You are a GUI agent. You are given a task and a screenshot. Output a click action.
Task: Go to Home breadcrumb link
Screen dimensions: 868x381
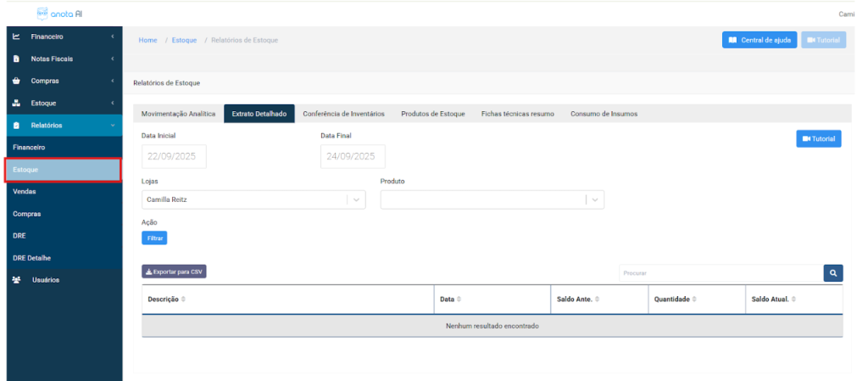coord(147,40)
